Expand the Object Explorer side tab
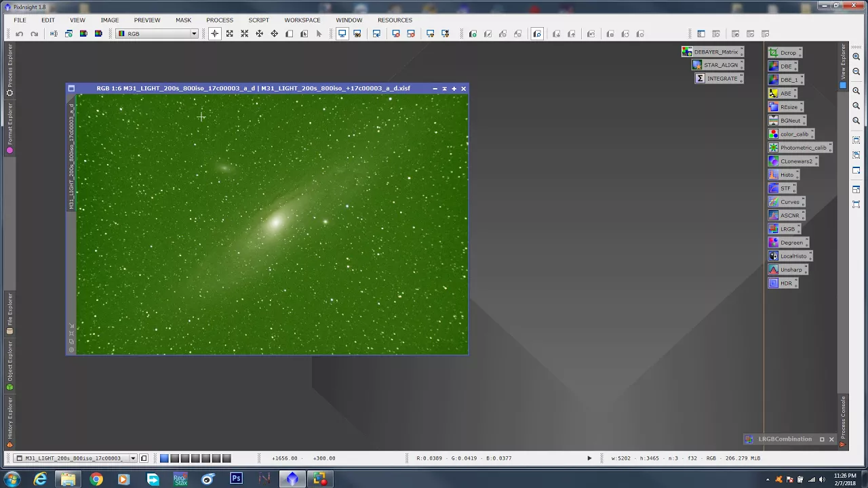Viewport: 868px width, 488px height. [x=9, y=367]
